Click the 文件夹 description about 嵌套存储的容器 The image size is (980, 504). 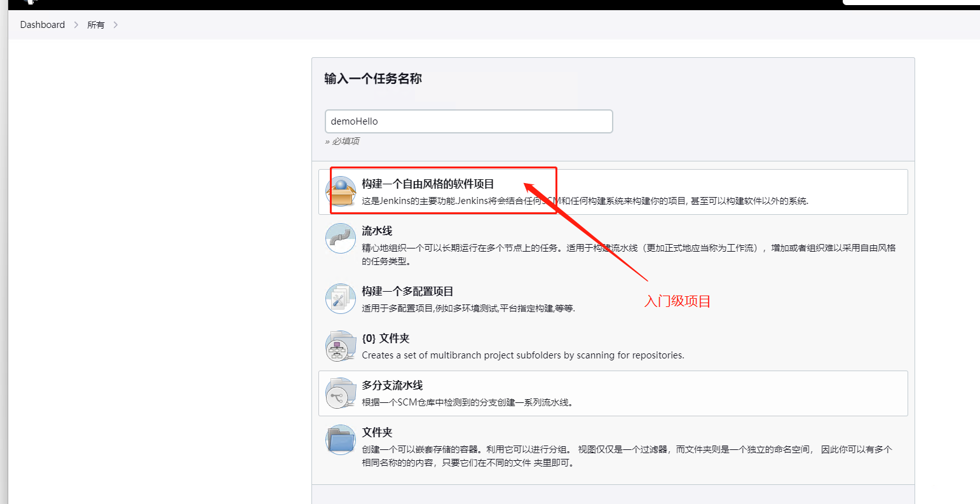[x=627, y=456]
